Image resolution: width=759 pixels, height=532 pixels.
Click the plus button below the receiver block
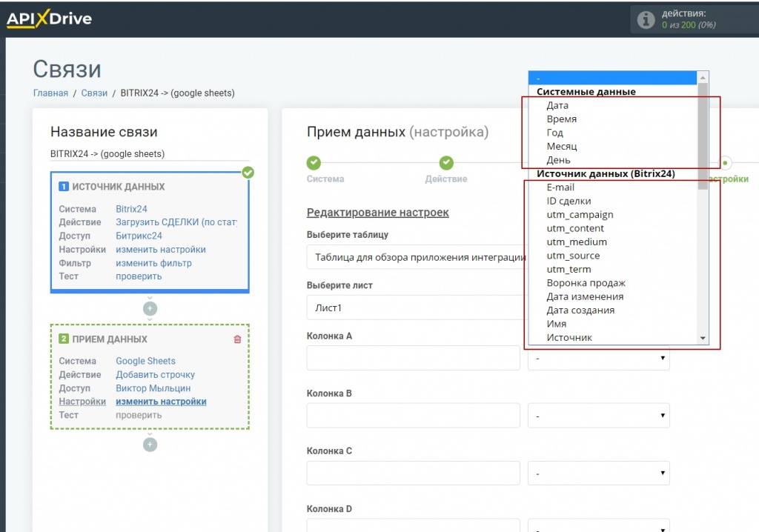point(150,445)
